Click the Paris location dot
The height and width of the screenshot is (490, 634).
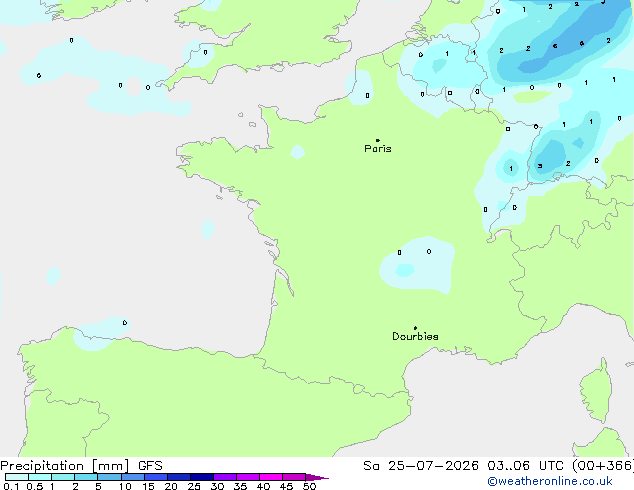[378, 140]
